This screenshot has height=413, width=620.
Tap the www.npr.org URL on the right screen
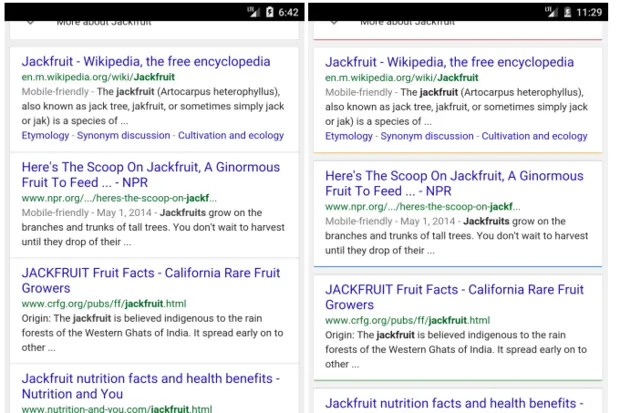click(423, 207)
